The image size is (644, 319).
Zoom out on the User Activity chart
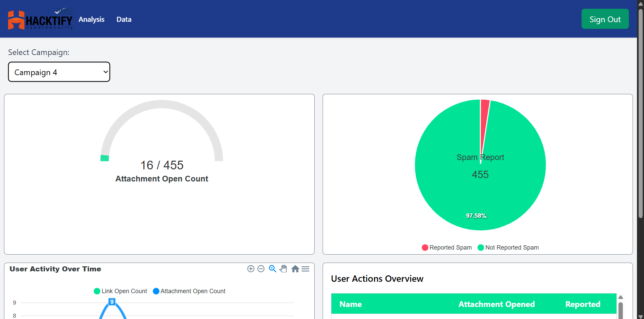click(261, 269)
